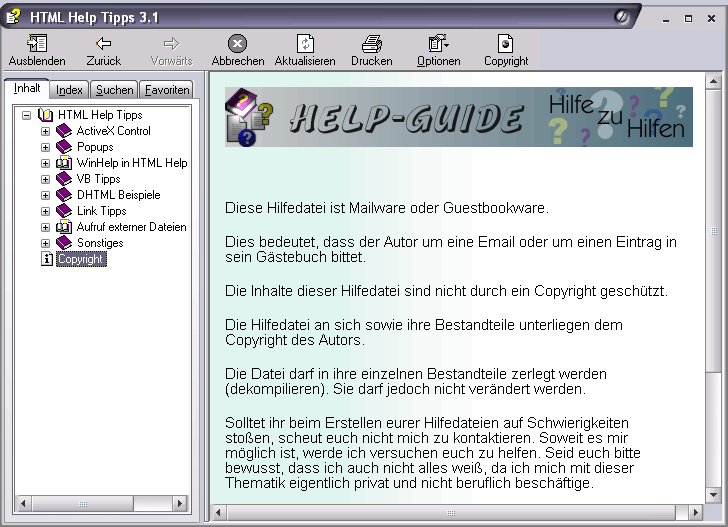Expand the Aufruf externer Dateien node
Image resolution: width=728 pixels, height=527 pixels.
pyautogui.click(x=45, y=228)
